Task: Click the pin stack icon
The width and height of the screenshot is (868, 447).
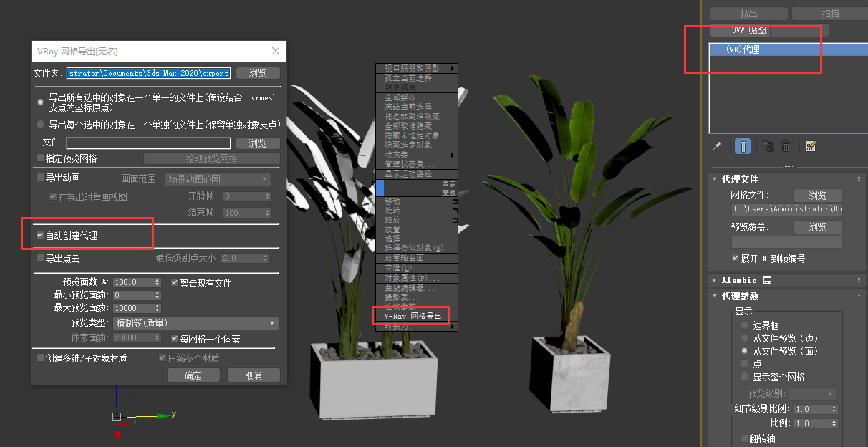Action: pos(717,146)
